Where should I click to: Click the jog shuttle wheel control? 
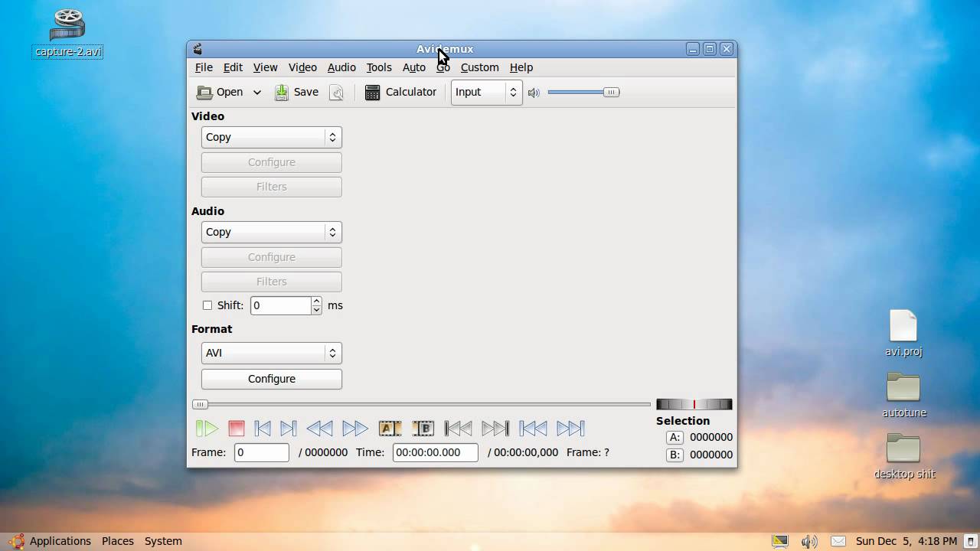(x=694, y=404)
